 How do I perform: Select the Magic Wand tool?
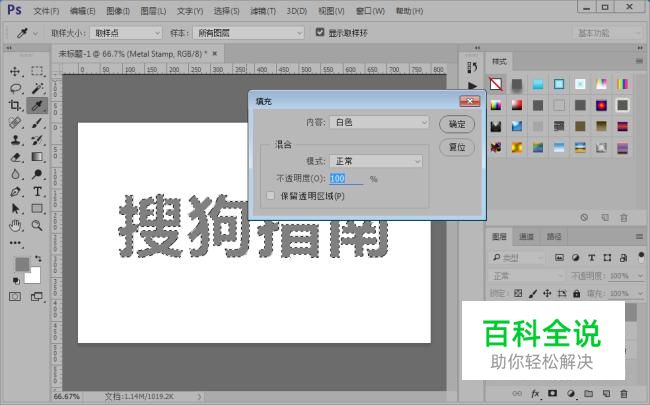tap(37, 88)
